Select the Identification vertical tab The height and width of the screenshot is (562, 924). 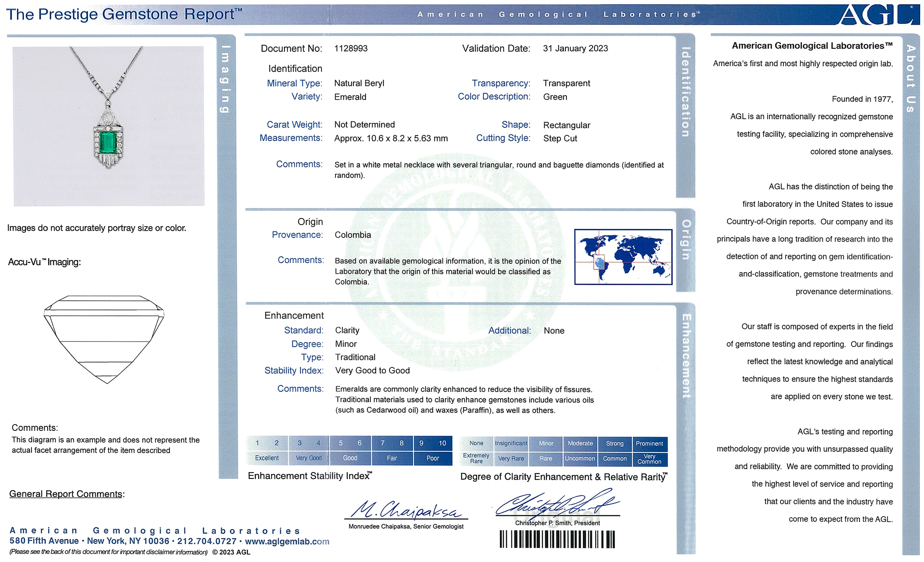coord(685,92)
